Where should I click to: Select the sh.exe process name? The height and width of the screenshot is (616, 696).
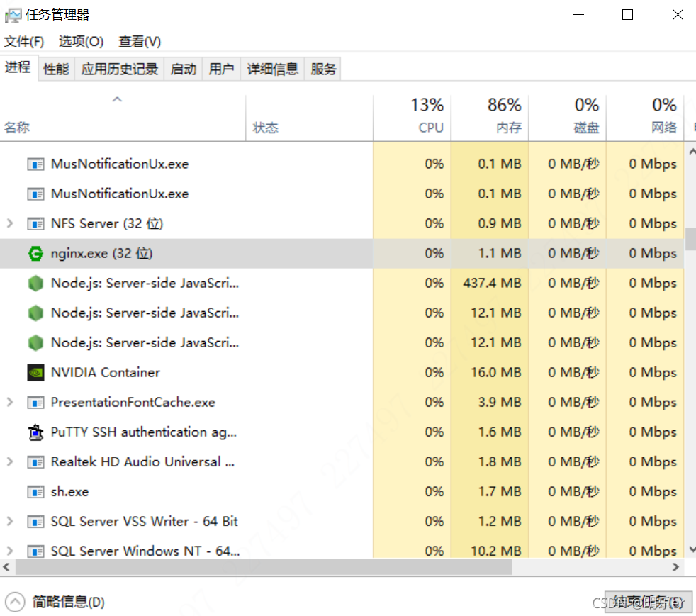click(69, 492)
